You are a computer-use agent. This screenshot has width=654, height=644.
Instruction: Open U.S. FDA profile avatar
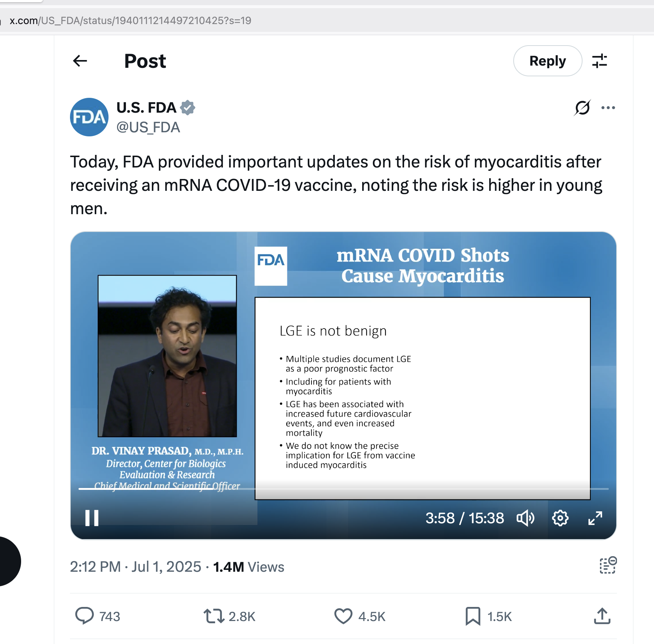[89, 117]
